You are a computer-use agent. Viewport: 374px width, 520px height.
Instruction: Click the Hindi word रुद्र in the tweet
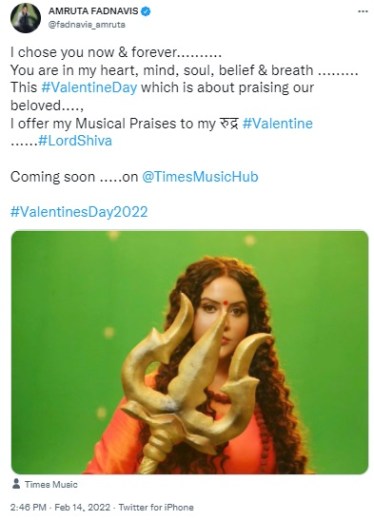tap(229, 123)
